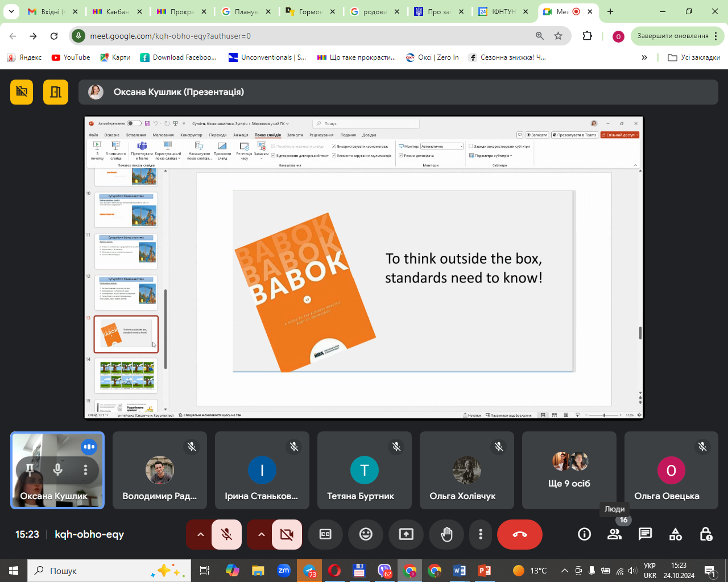Screen dimensions: 728x582
Task: Click the present screen button
Action: pyautogui.click(x=406, y=534)
